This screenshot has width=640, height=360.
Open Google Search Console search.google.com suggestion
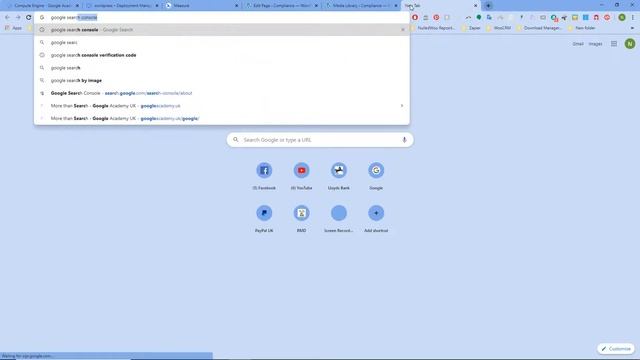(222, 93)
